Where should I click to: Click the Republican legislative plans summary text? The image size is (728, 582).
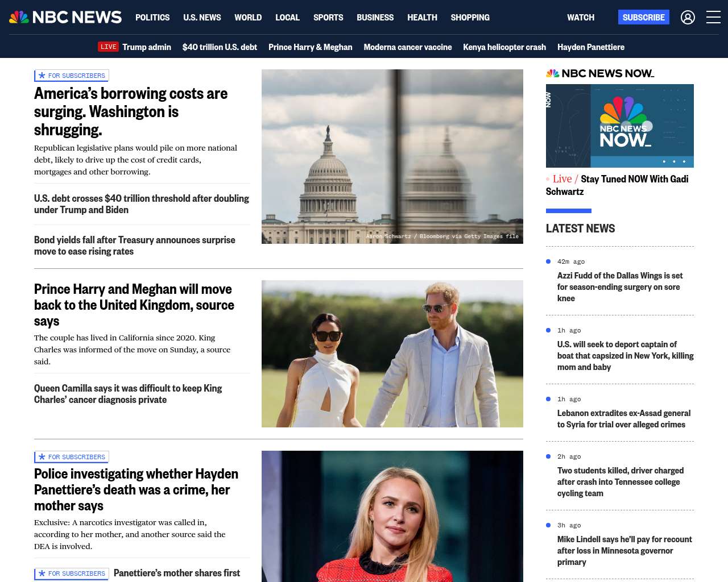coord(135,160)
